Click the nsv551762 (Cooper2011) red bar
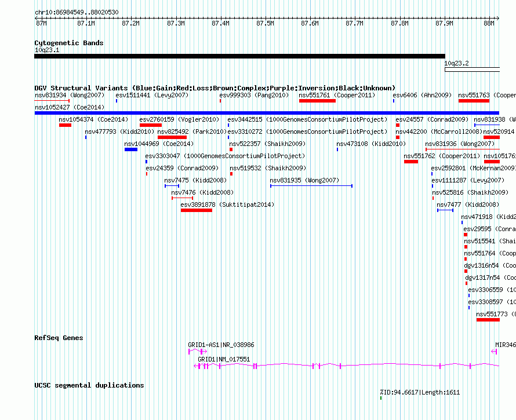Viewport: 516px width, 420px height. click(x=411, y=162)
